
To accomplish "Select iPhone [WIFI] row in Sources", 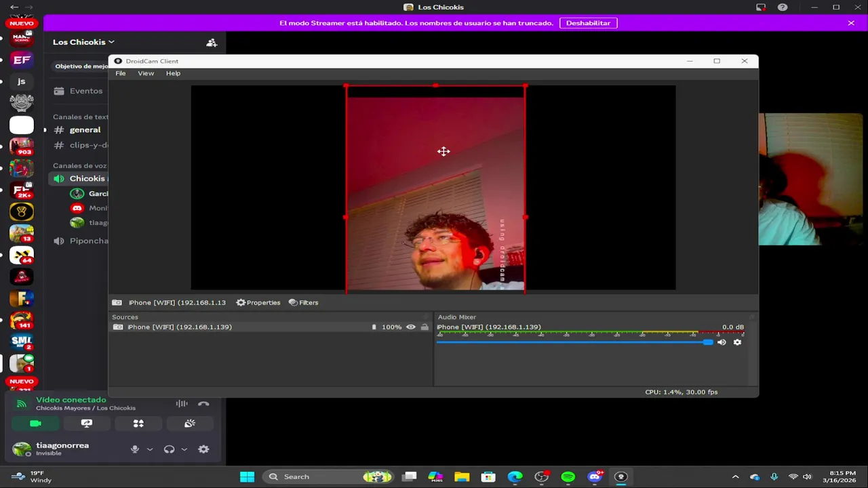I will (x=271, y=327).
